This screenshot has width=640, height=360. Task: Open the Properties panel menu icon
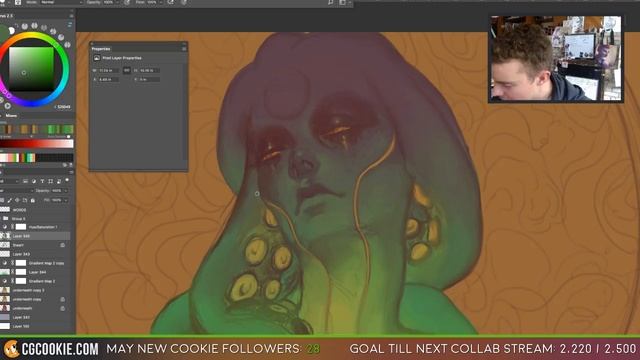click(184, 49)
